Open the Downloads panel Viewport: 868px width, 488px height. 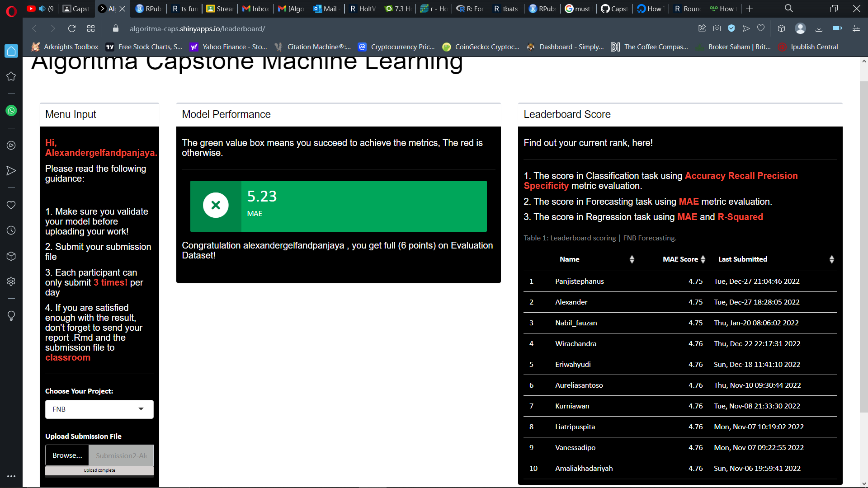click(818, 28)
